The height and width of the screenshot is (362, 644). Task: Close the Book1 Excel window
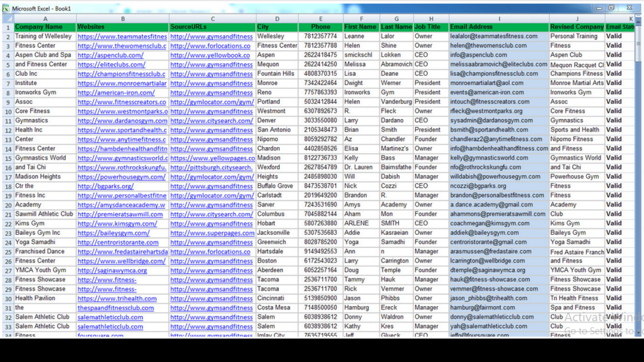tap(629, 8)
